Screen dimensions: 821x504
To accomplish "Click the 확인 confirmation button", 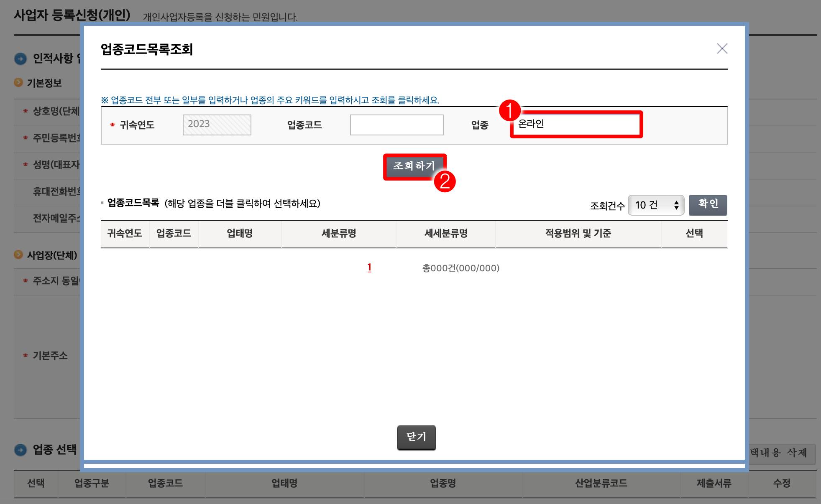I will coord(708,204).
